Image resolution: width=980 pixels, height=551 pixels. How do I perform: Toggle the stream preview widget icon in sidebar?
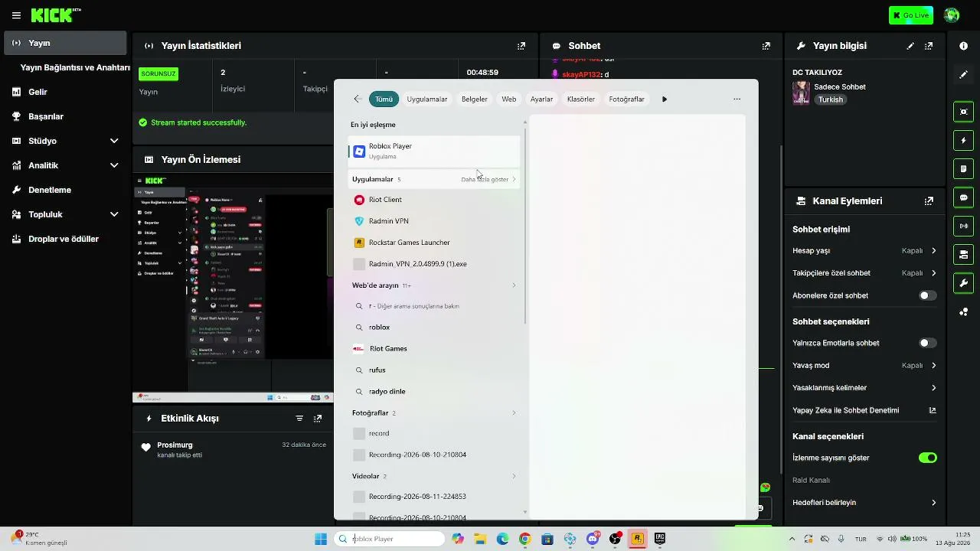click(x=963, y=112)
